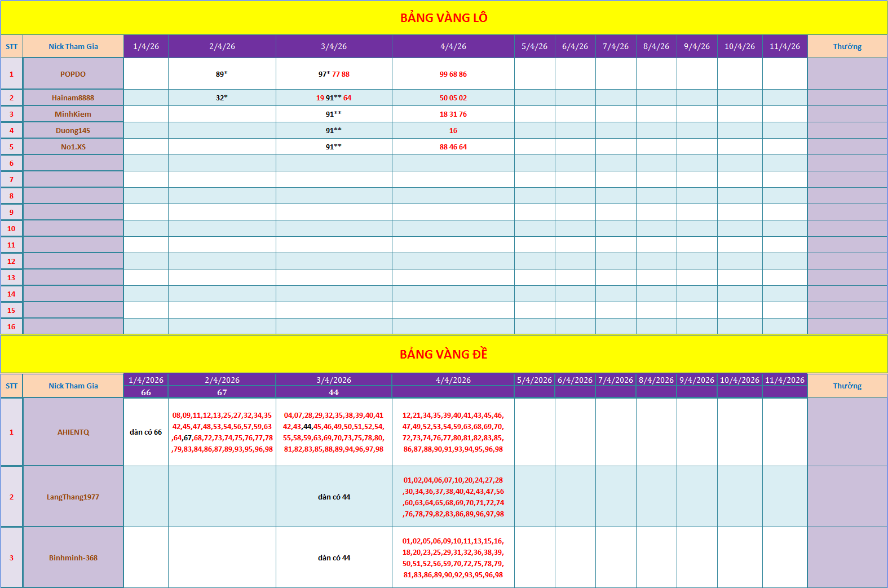Select row number 16 in Lô table

(x=11, y=326)
